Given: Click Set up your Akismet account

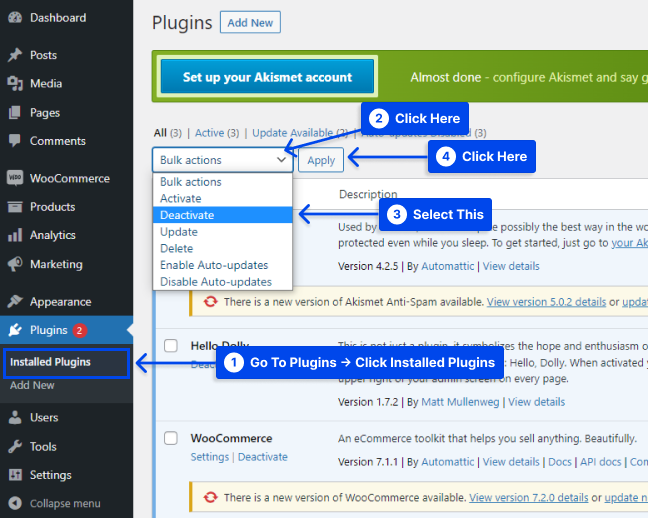Looking at the screenshot, I should click(x=267, y=77).
